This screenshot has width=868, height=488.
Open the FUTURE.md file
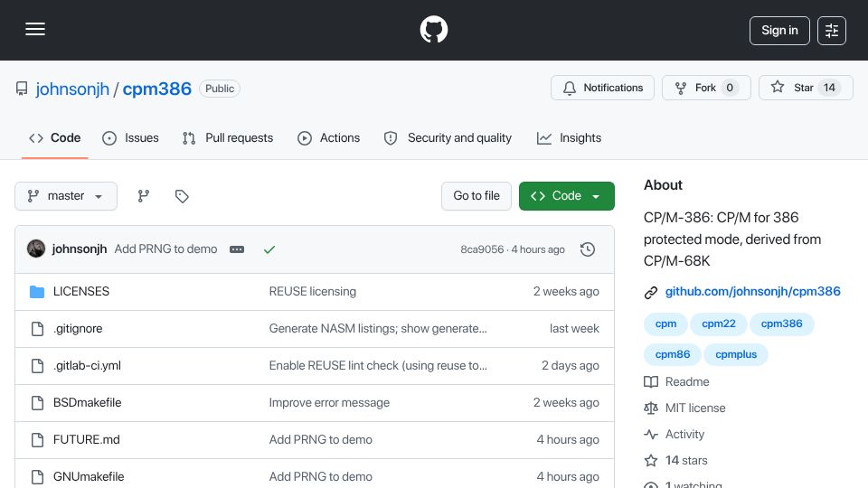87,440
